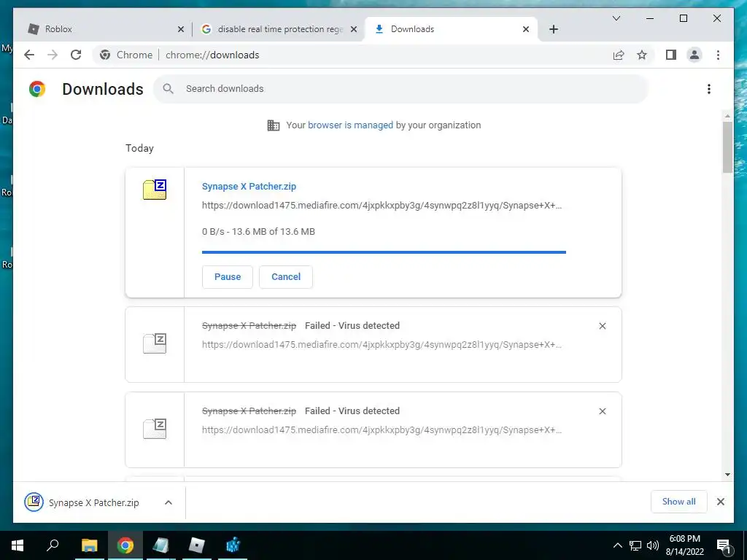747x560 pixels.
Task: Open the Roblox app from the taskbar
Action: [x=197, y=545]
